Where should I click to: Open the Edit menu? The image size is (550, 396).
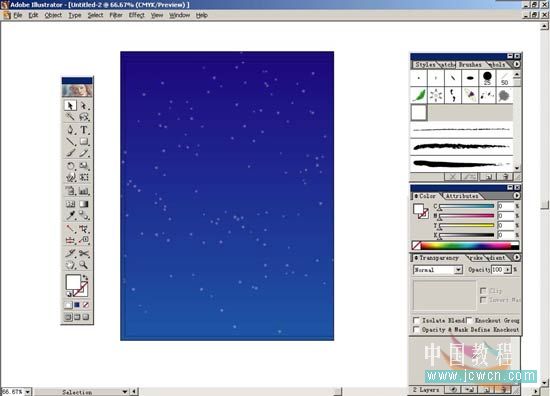coord(33,15)
